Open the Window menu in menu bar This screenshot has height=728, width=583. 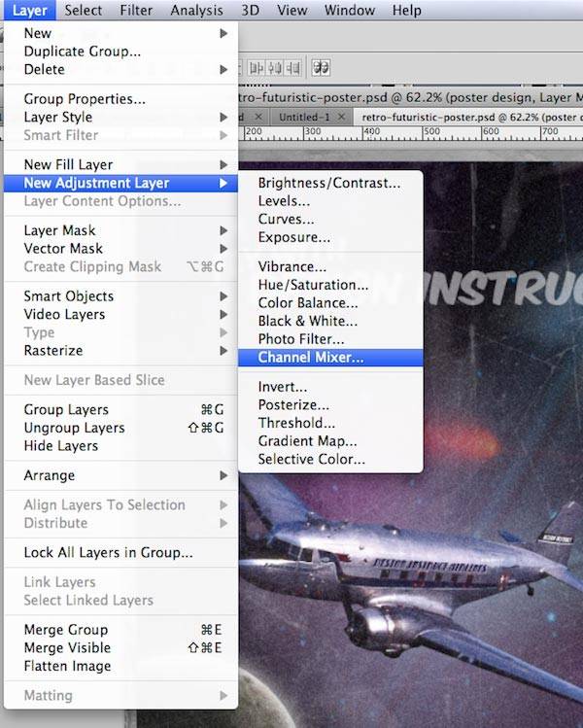349,11
